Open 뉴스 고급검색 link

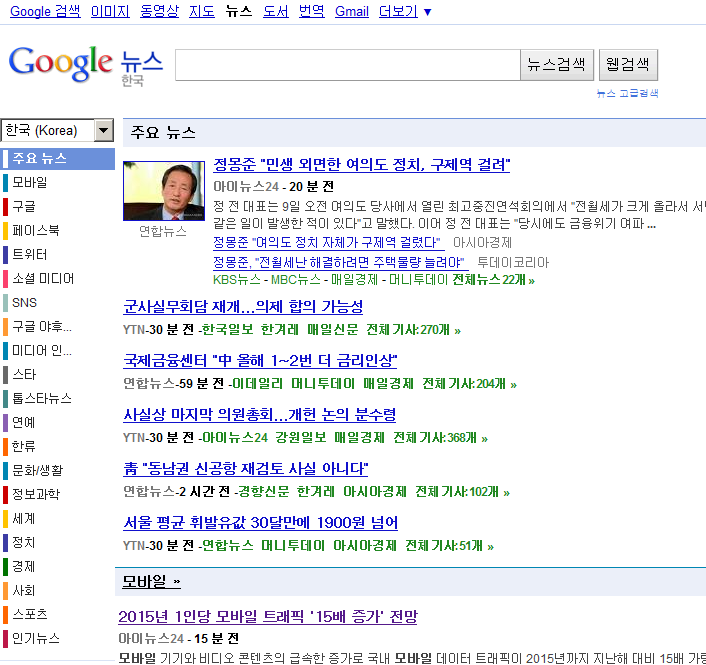click(627, 93)
